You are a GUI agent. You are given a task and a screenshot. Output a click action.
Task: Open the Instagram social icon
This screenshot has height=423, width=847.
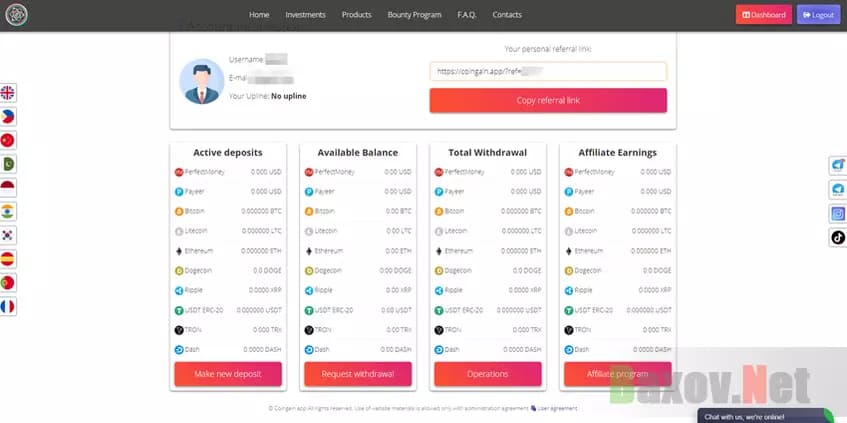pyautogui.click(x=838, y=213)
